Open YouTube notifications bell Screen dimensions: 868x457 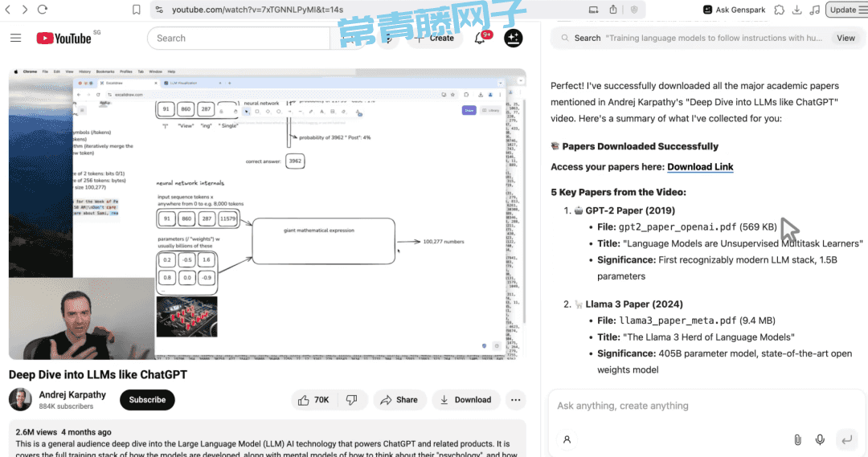point(480,39)
